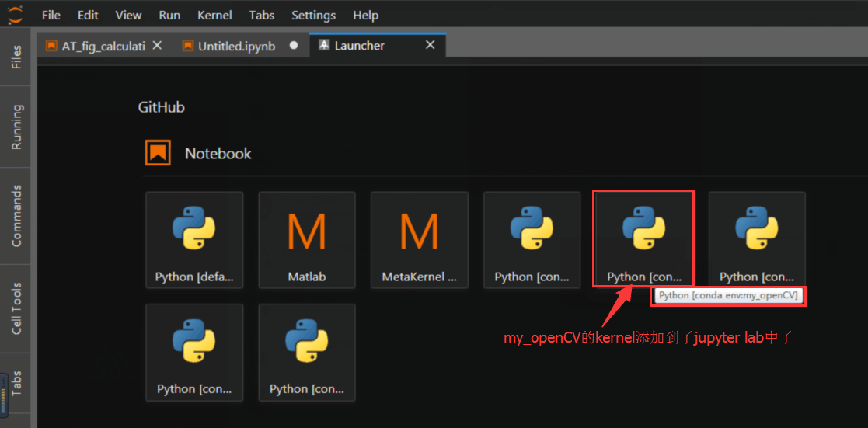Launch a Matlab notebook
868x428 pixels.
pyautogui.click(x=307, y=240)
